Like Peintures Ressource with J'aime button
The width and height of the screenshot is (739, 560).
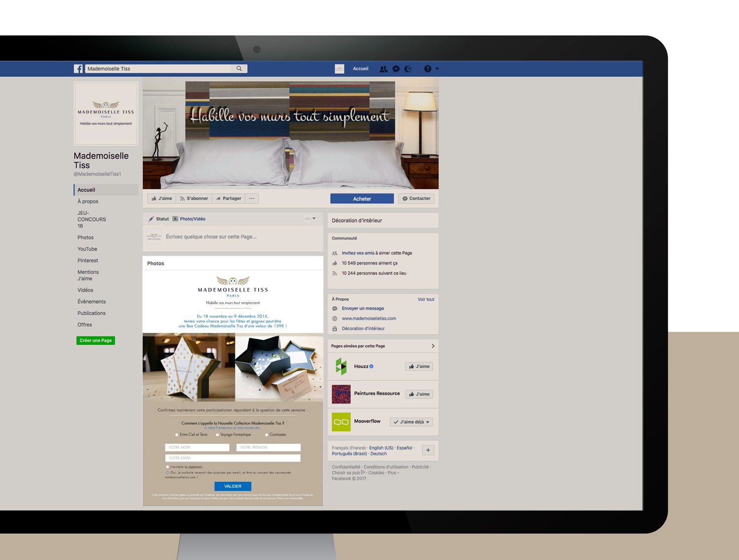coord(419,394)
